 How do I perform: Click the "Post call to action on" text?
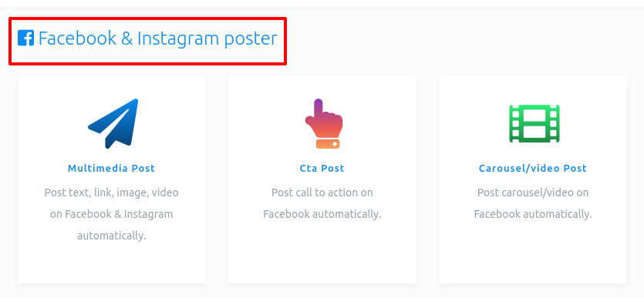(x=322, y=193)
